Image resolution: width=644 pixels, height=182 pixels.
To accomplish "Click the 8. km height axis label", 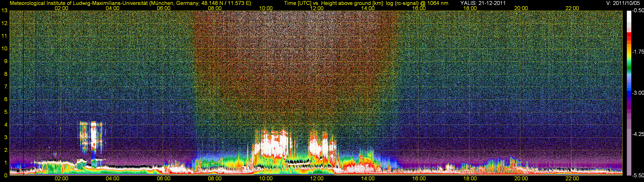I will [x=6, y=74].
